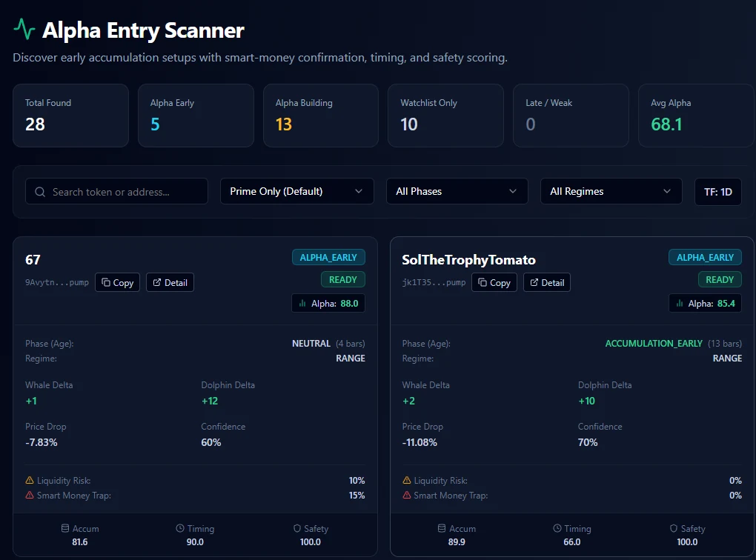Viewport: 756px width, 560px height.
Task: Select the Total Found 28 stat card
Action: pyautogui.click(x=71, y=116)
